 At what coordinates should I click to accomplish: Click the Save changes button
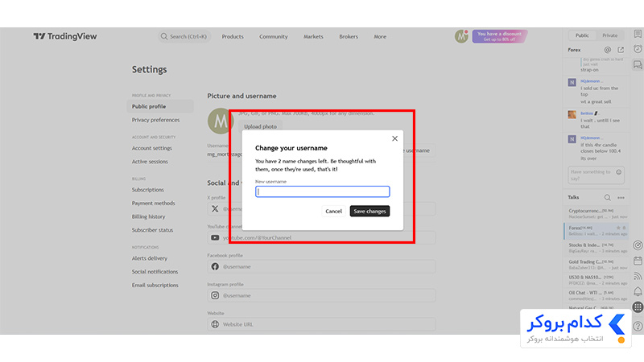point(369,211)
